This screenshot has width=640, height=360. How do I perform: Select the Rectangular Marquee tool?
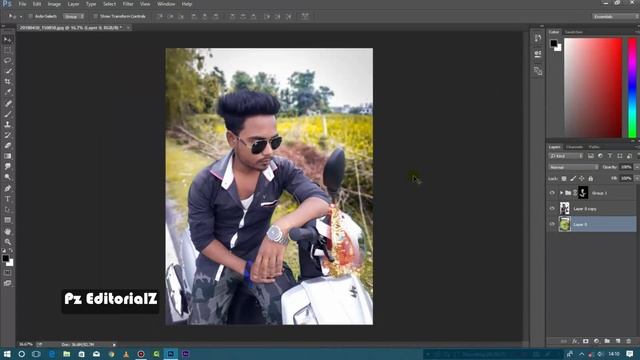pos(7,50)
